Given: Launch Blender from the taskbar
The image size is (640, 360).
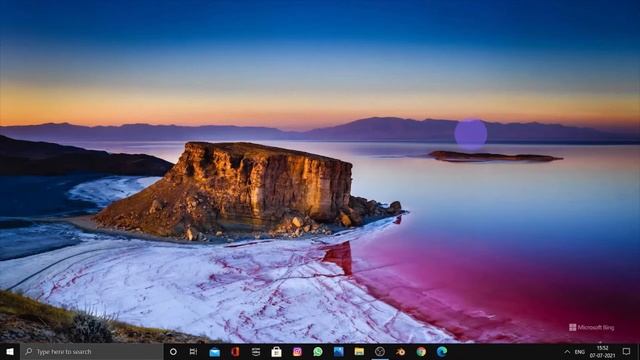Looking at the screenshot, I should (x=400, y=352).
